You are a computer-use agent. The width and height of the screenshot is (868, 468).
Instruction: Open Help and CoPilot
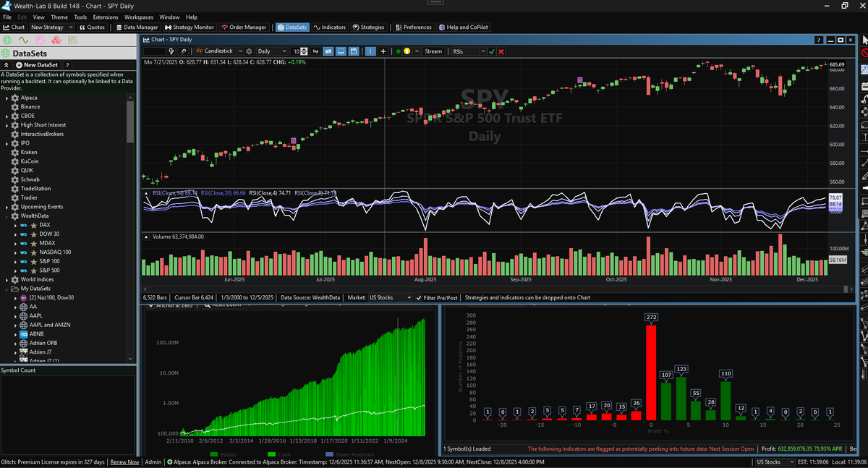[x=464, y=27]
